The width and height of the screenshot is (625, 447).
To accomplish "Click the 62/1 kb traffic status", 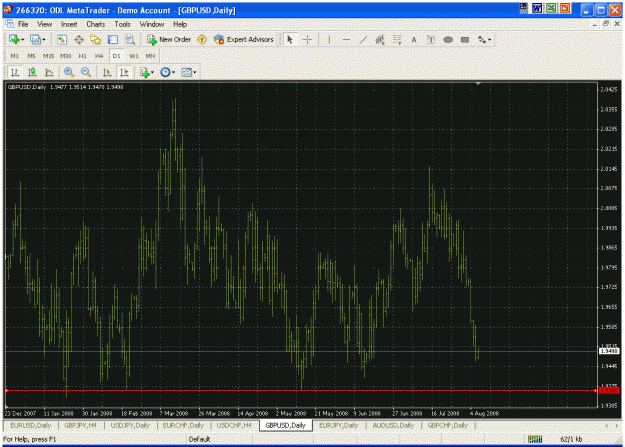I will coord(571,439).
